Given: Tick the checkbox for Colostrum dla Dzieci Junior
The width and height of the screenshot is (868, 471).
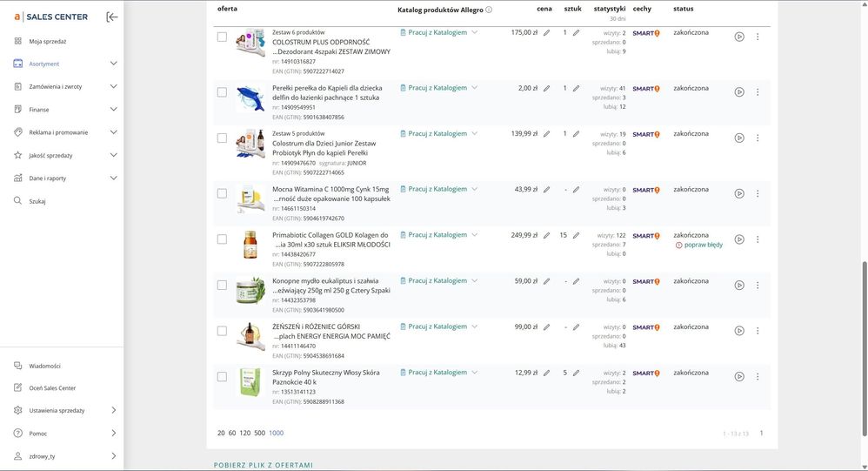Looking at the screenshot, I should [x=222, y=138].
